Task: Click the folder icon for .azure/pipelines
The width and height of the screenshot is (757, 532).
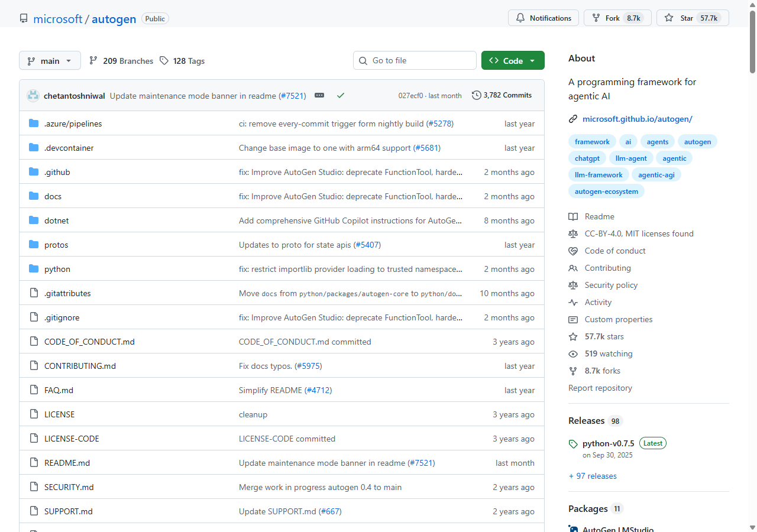Action: 34,124
